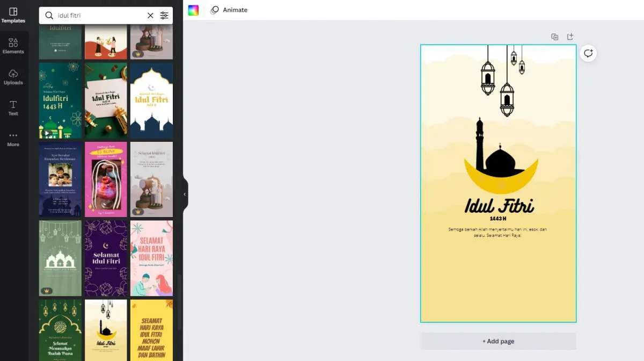Select the green Idulfitri 1443 H template
The height and width of the screenshot is (361, 644).
[60, 100]
